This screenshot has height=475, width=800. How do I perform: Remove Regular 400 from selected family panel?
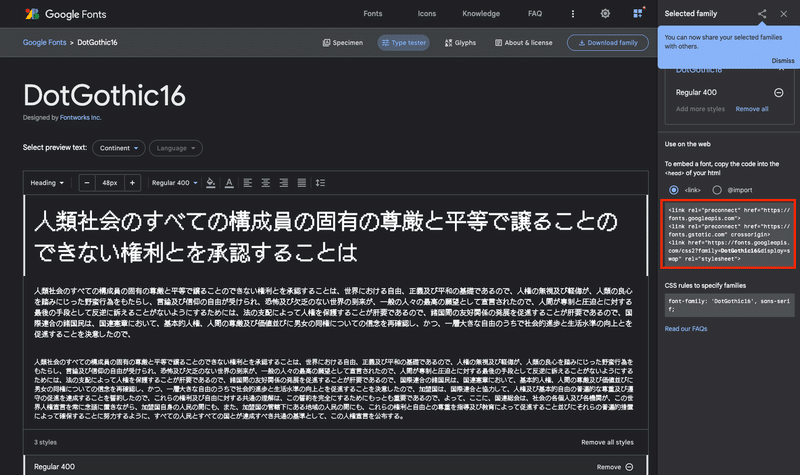[779, 92]
